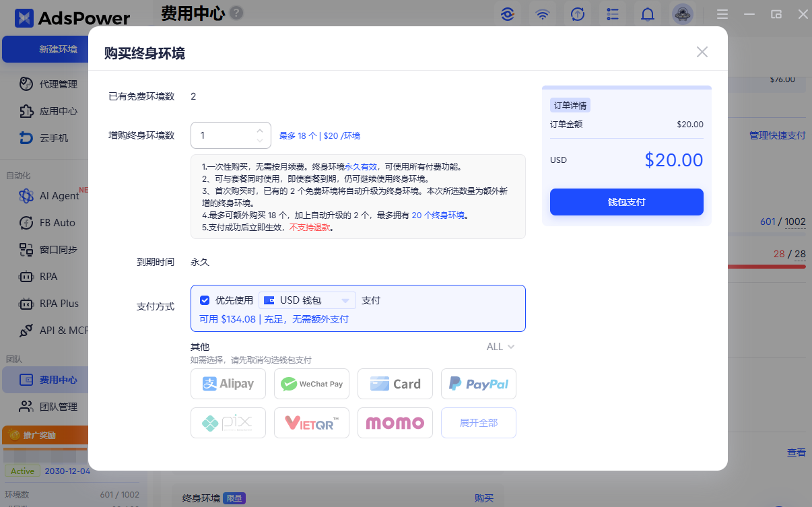This screenshot has width=812, height=507.
Task: Open RPA in the sidebar
Action: coord(47,277)
